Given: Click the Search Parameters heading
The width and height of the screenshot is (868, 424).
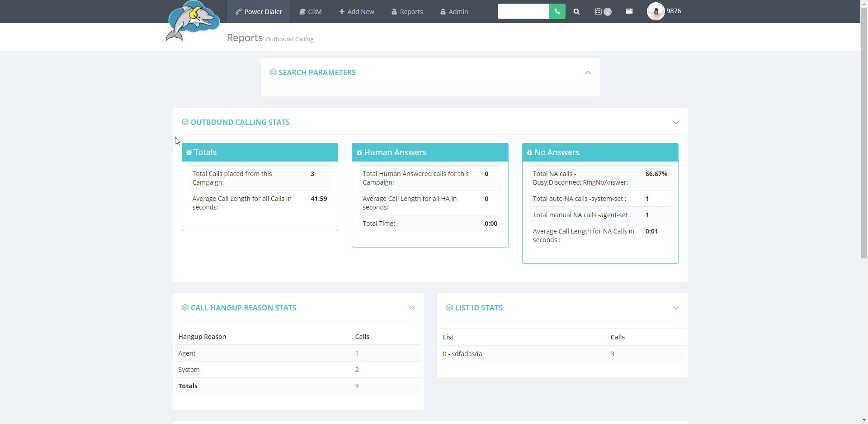Looking at the screenshot, I should click(x=317, y=72).
